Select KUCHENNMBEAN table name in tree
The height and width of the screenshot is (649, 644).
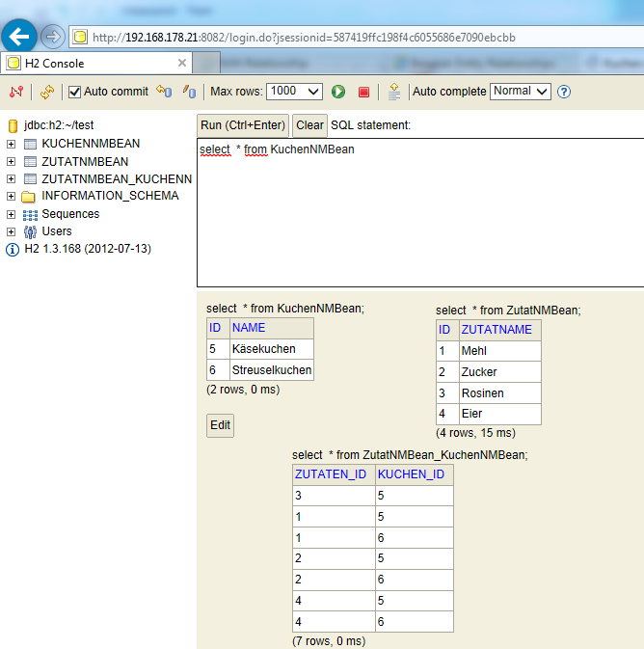tap(91, 144)
